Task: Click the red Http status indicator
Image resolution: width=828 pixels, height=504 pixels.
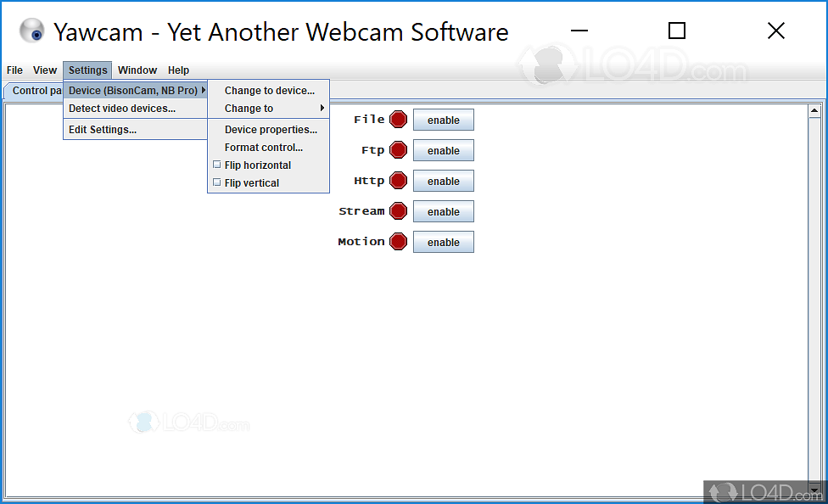Action: (x=398, y=181)
